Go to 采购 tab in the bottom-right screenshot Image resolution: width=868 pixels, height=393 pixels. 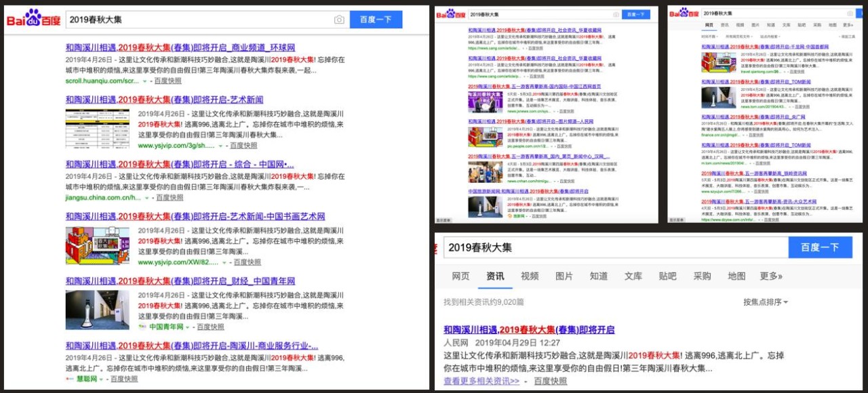pos(703,276)
